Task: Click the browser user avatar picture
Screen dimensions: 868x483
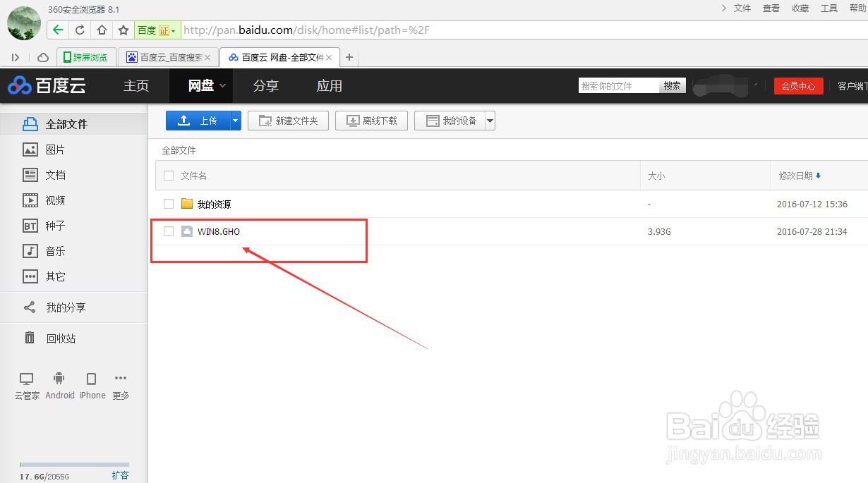Action: [24, 23]
